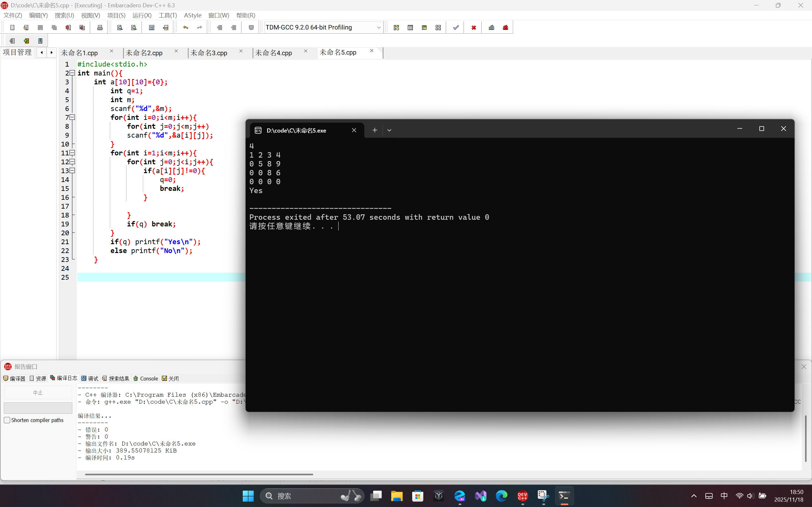This screenshot has height=507, width=812.
Task: Collapse the main function fold at line 2
Action: pyautogui.click(x=72, y=73)
